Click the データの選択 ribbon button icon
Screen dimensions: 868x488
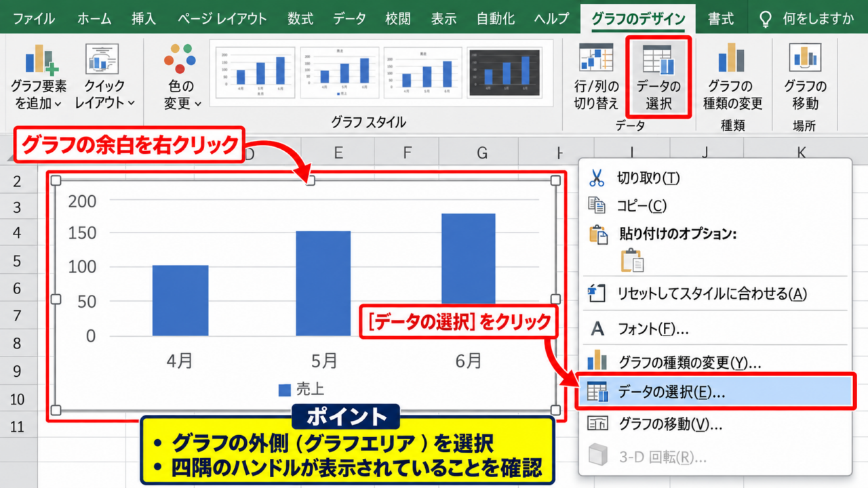pos(658,60)
